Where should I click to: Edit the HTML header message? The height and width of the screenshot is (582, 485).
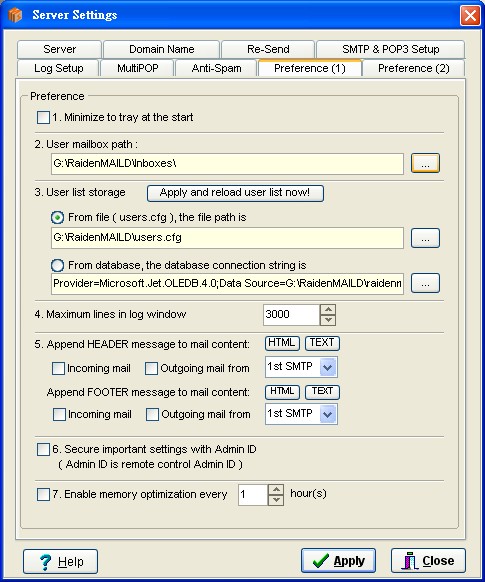tap(282, 343)
